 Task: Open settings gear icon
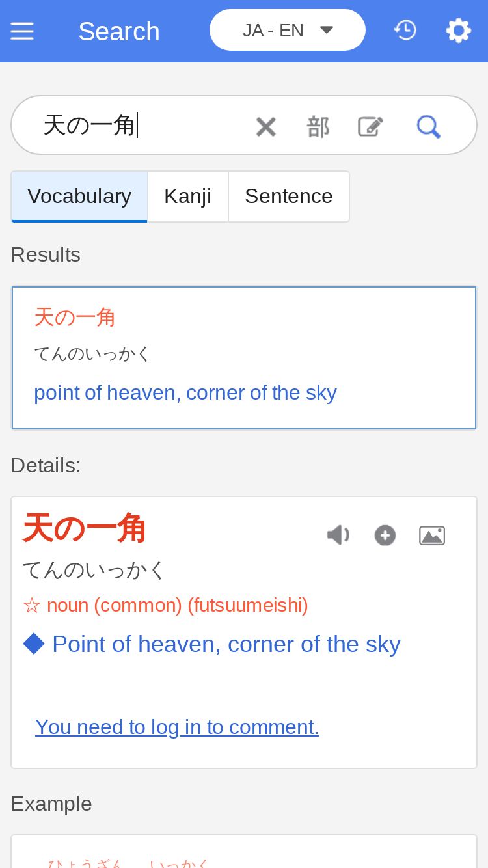coord(458,31)
